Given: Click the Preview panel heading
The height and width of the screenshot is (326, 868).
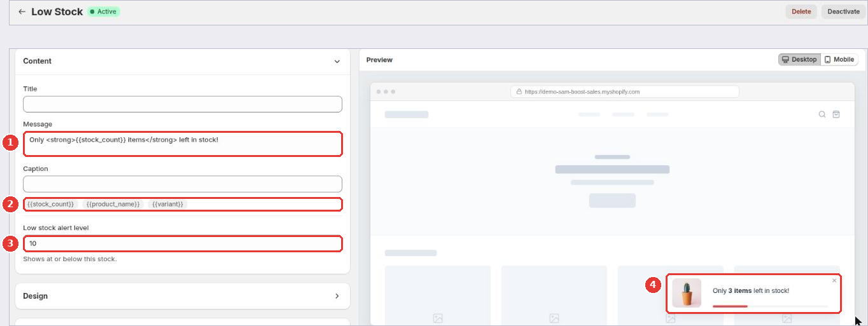Looking at the screenshot, I should [379, 60].
